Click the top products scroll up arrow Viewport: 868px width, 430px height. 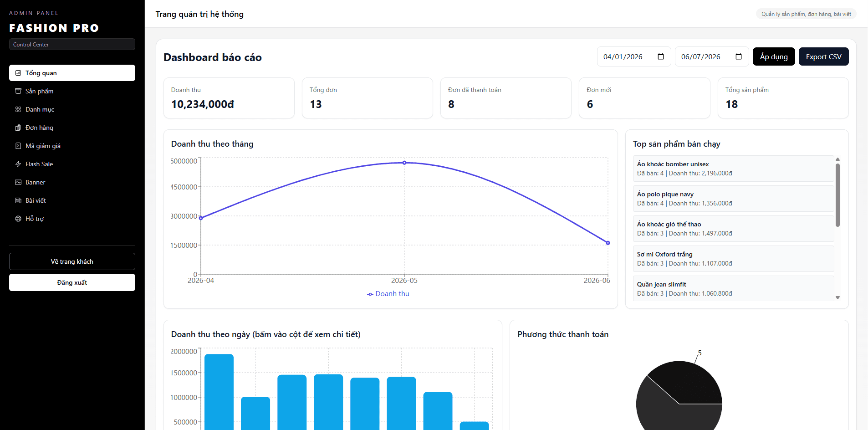pos(837,159)
